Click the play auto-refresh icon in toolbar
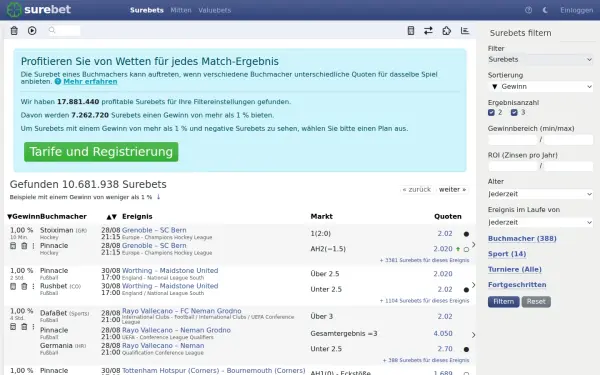 (x=32, y=31)
